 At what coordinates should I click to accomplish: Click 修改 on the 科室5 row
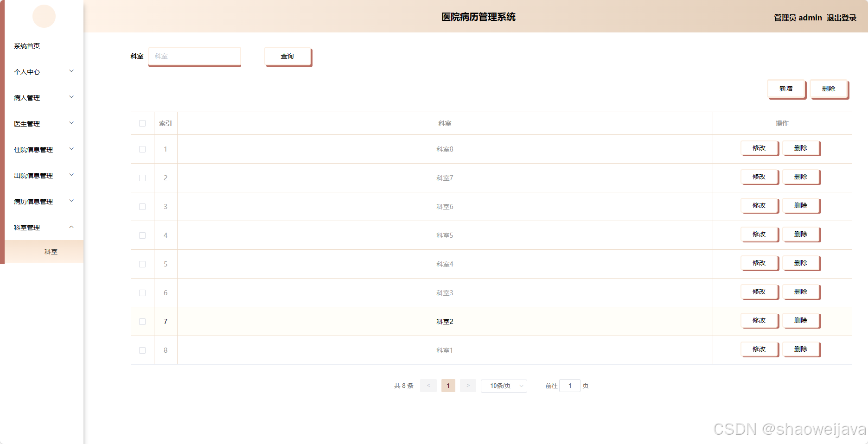tap(759, 234)
